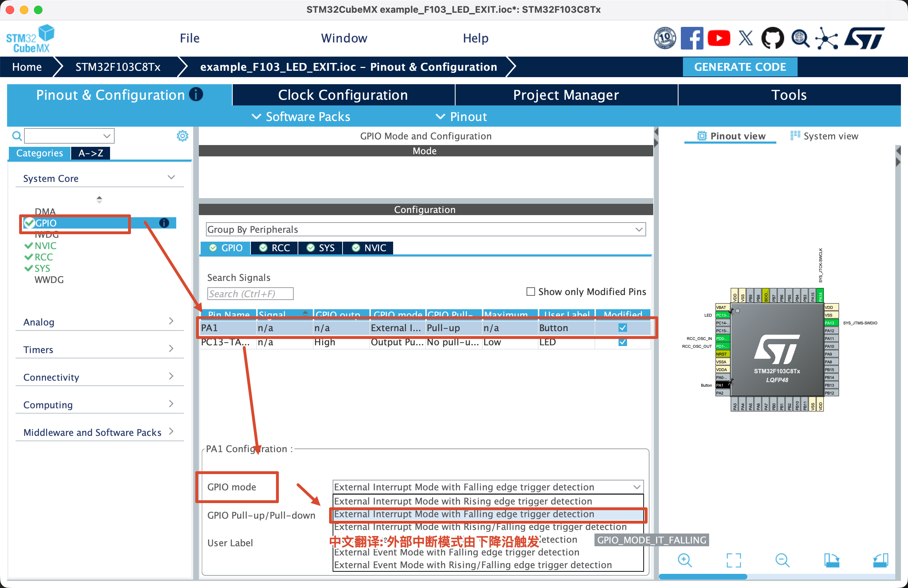Toggle the Modified checkbox for PA1
Viewport: 908px width, 588px height.
click(623, 328)
